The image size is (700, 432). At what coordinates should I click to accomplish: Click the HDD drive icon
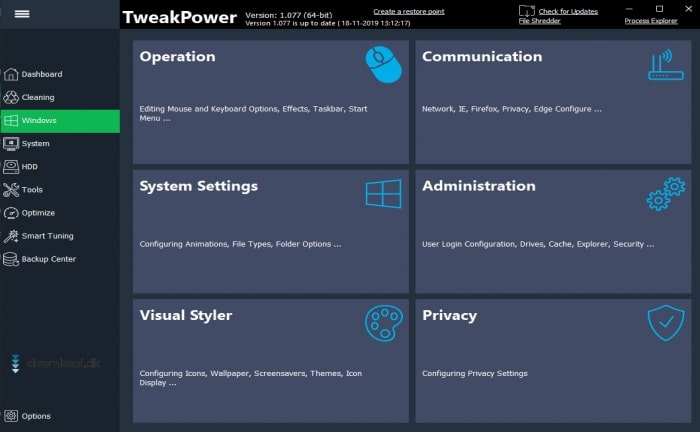click(x=11, y=167)
